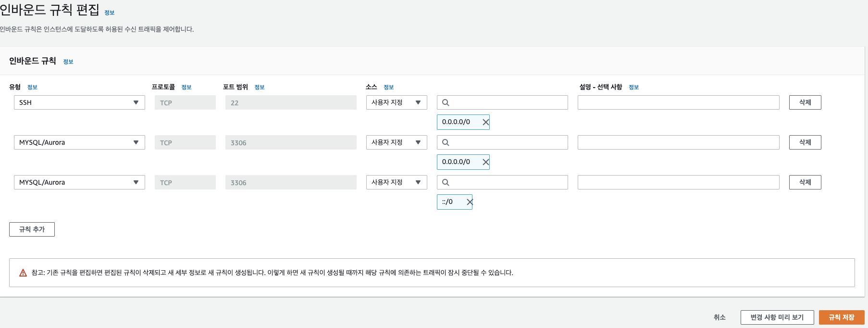Open 정보 link beside 포트 범위
868x328 pixels.
(260, 88)
